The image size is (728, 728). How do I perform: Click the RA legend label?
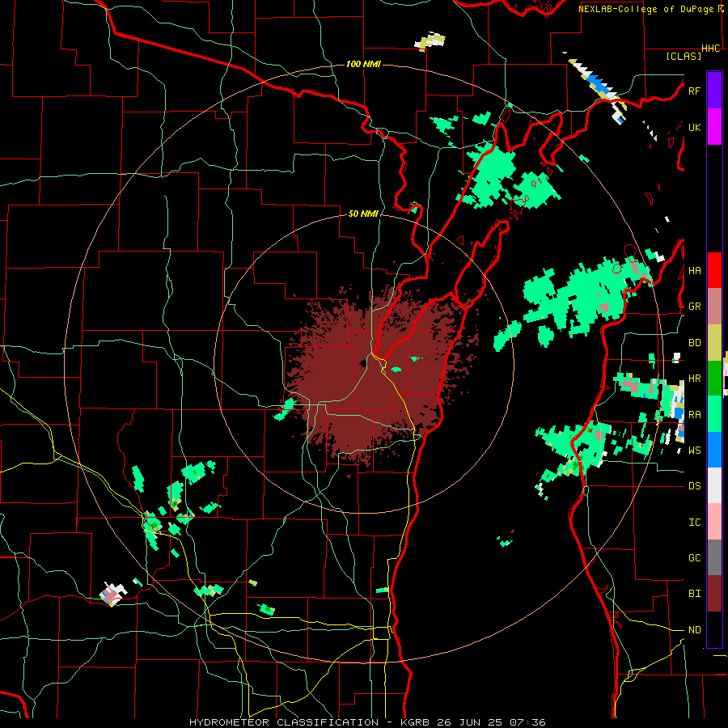click(694, 415)
